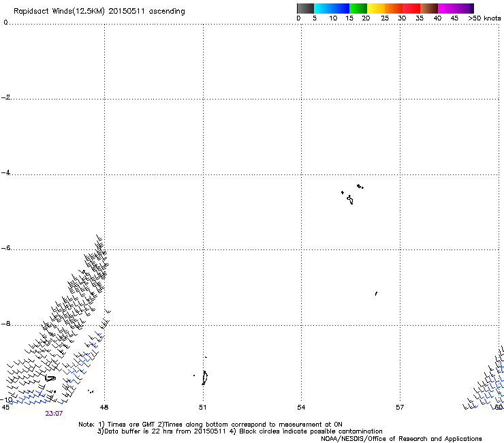This screenshot has width=504, height=443.
Task: Click the Rapidscat Winds title text
Action: click(x=99, y=12)
